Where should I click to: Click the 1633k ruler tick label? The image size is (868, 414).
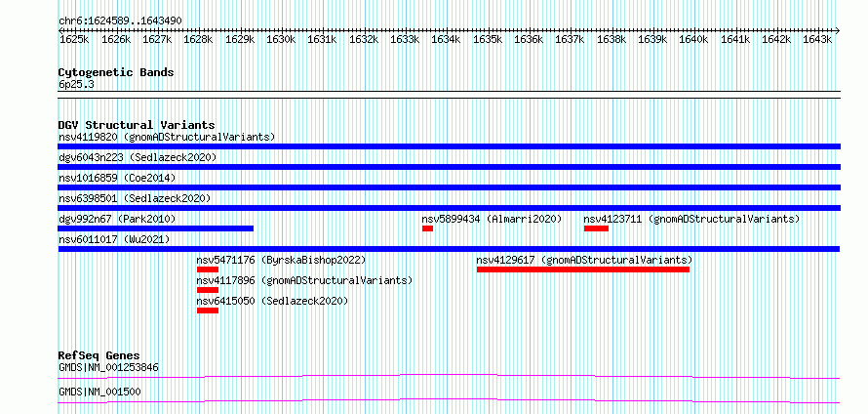pos(404,40)
